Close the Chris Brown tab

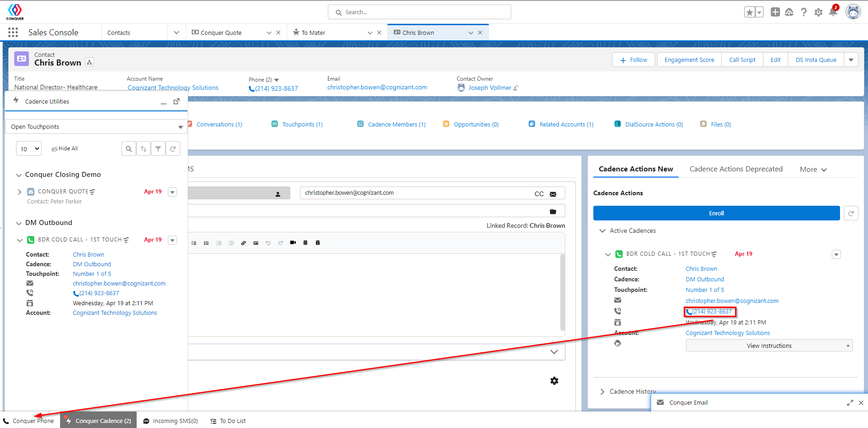coord(480,33)
